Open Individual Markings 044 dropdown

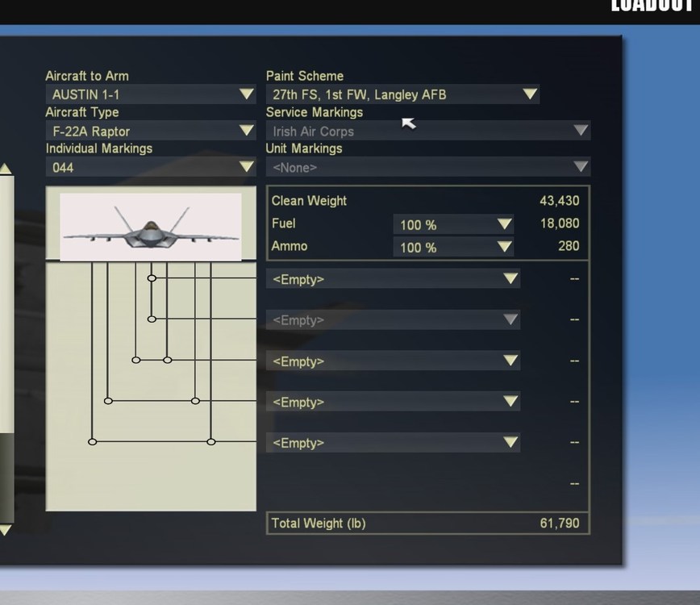(151, 168)
